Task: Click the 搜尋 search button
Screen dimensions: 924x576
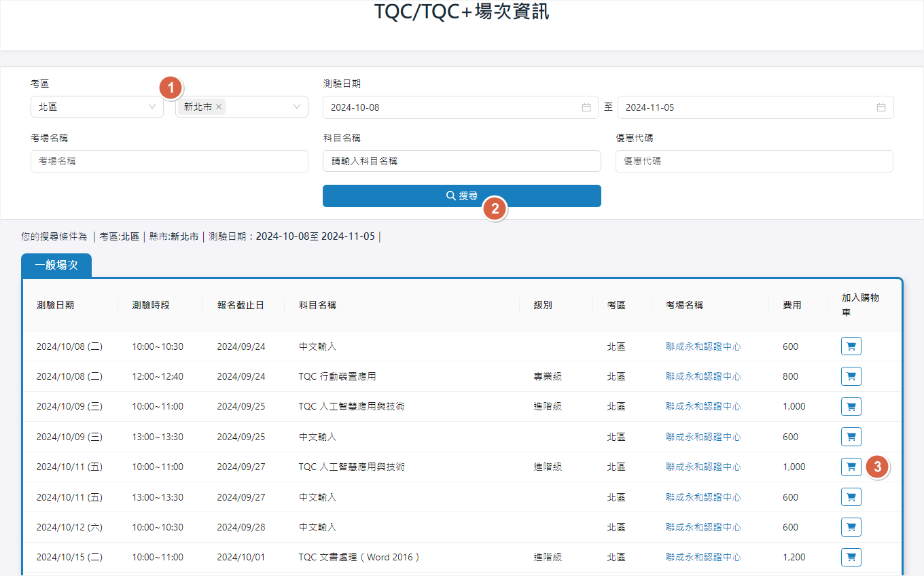Action: (462, 196)
